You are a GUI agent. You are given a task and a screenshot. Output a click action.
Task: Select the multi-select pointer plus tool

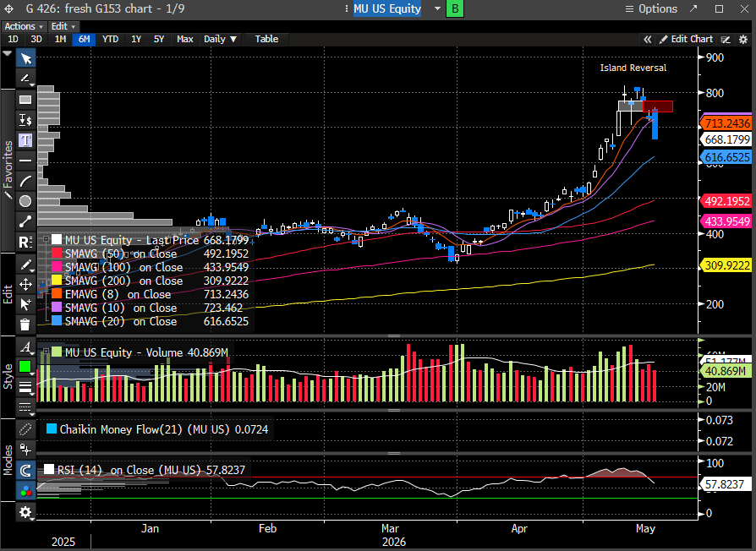(25, 304)
